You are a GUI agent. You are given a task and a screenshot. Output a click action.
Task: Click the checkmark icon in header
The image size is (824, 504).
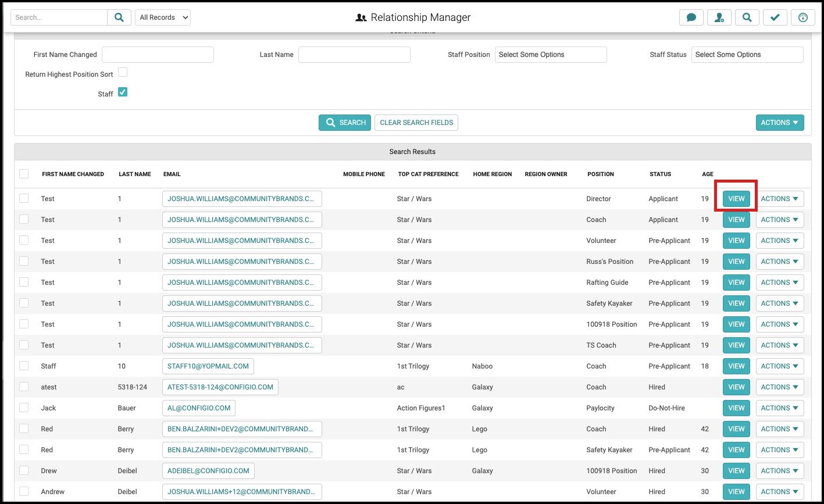click(775, 17)
